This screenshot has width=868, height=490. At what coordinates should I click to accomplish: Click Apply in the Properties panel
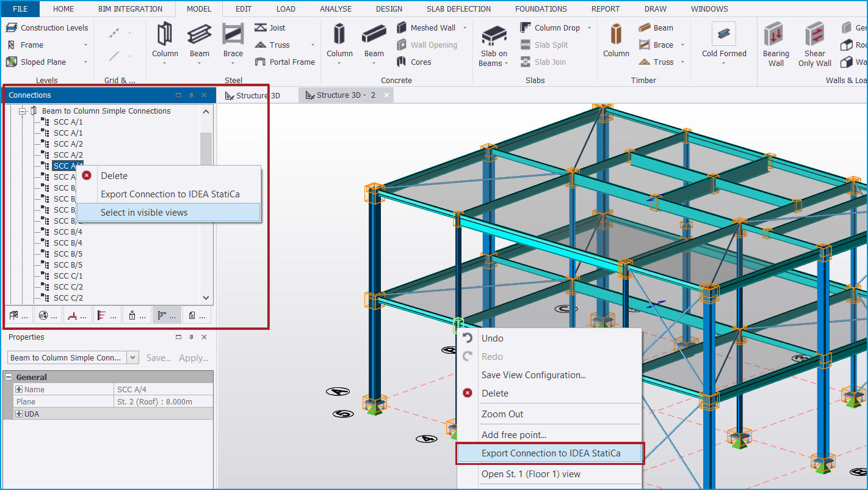(x=193, y=358)
